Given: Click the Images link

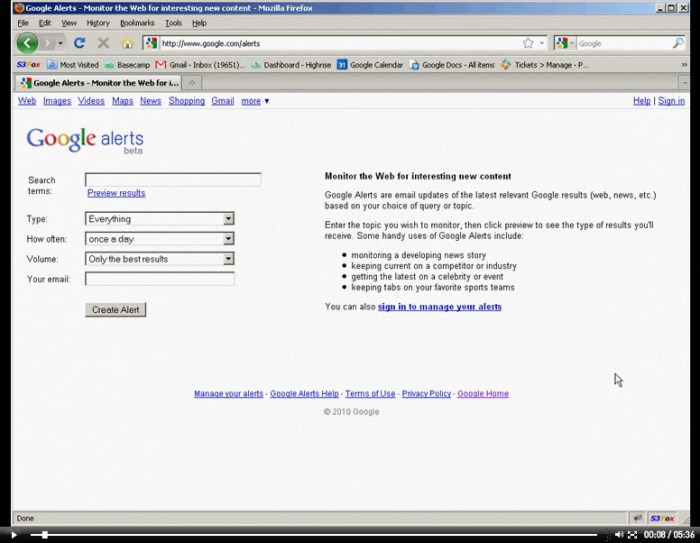Looking at the screenshot, I should point(57,101).
